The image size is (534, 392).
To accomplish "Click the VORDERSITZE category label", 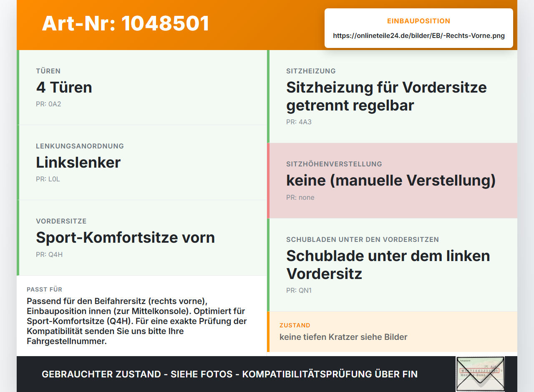I will (61, 221).
